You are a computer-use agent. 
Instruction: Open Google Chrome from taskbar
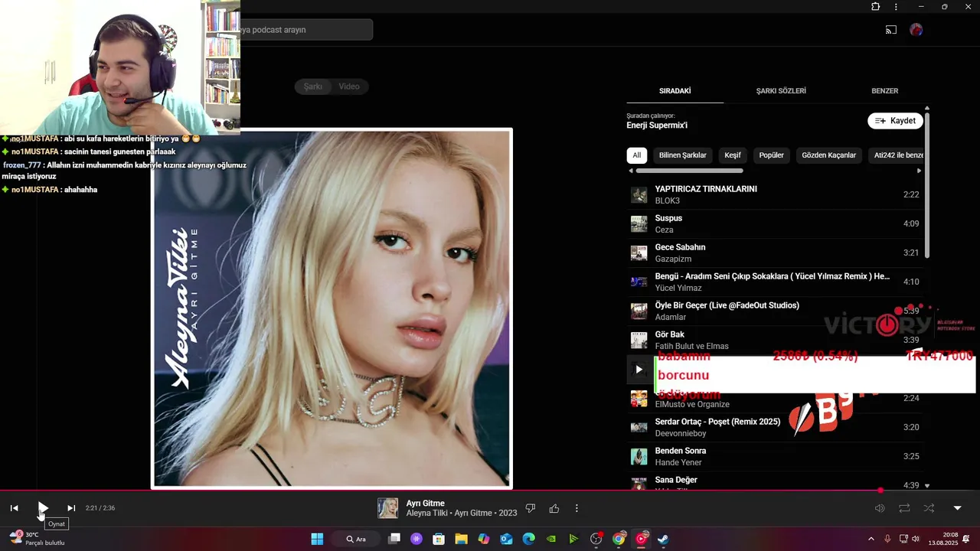click(619, 539)
